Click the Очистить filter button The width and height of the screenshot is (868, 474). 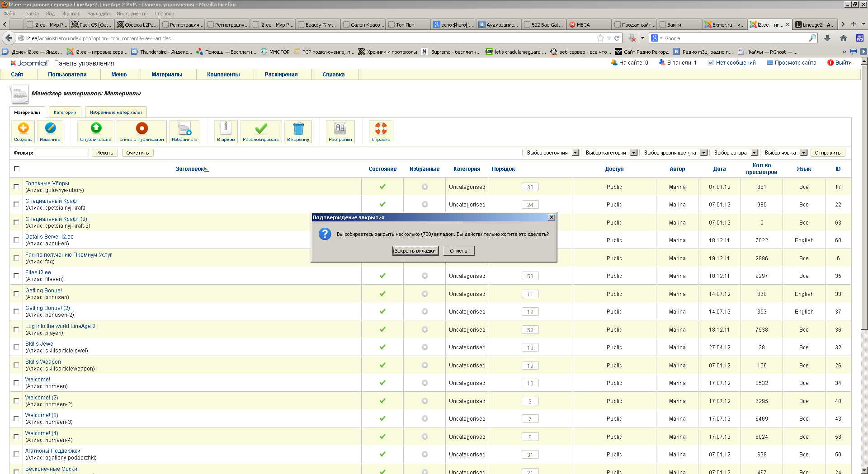[137, 153]
